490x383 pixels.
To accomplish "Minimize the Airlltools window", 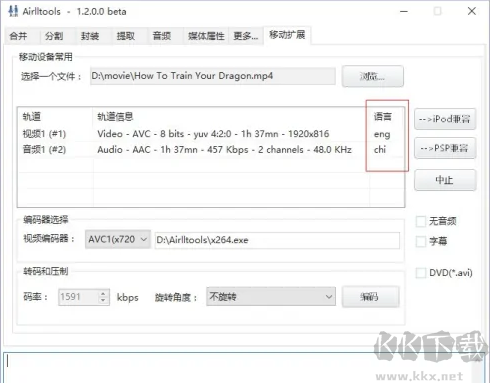I will [x=404, y=11].
